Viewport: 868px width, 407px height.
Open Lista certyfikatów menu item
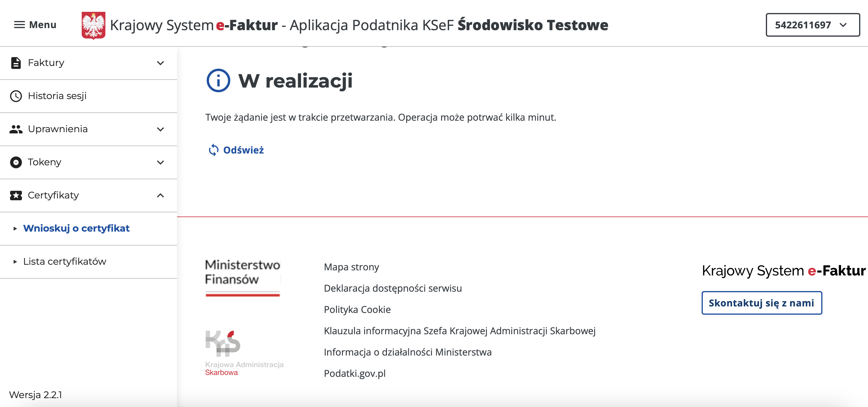(x=65, y=261)
